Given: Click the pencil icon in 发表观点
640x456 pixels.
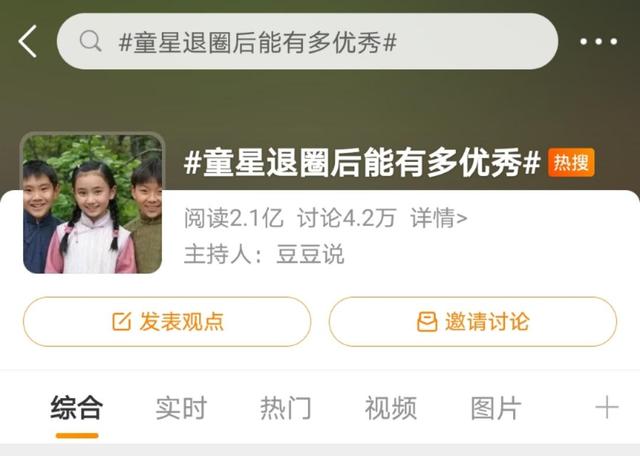Looking at the screenshot, I should [x=122, y=322].
